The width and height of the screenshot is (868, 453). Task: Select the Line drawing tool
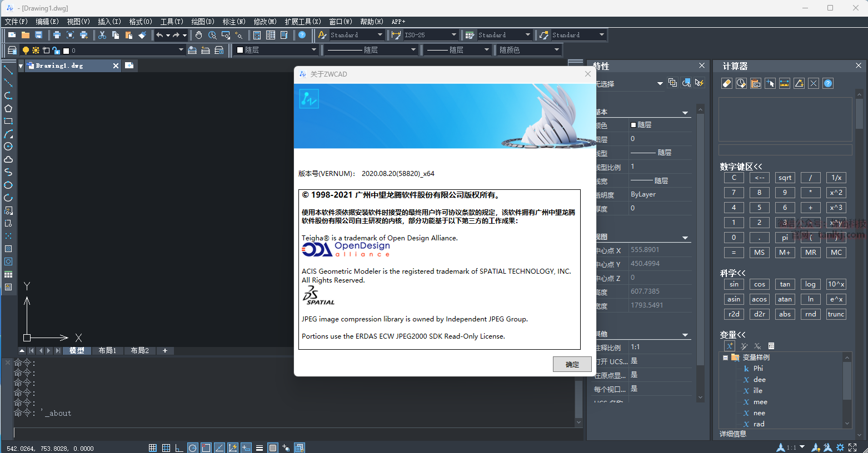(8, 70)
